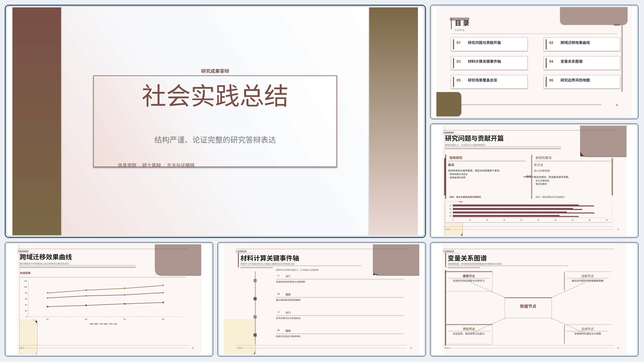This screenshot has height=362, width=644.
Task: Click the 控制节点 card
Action: 587,282
